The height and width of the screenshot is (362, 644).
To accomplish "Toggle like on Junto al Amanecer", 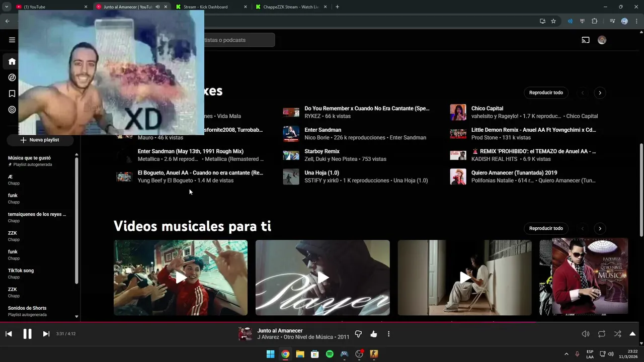I will (x=374, y=334).
